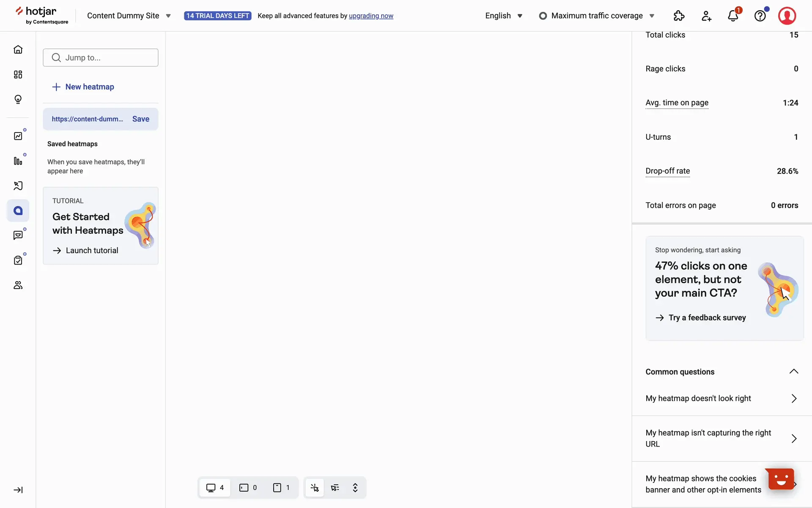Image resolution: width=812 pixels, height=508 pixels.
Task: Click the Jump to search field
Action: (101, 58)
